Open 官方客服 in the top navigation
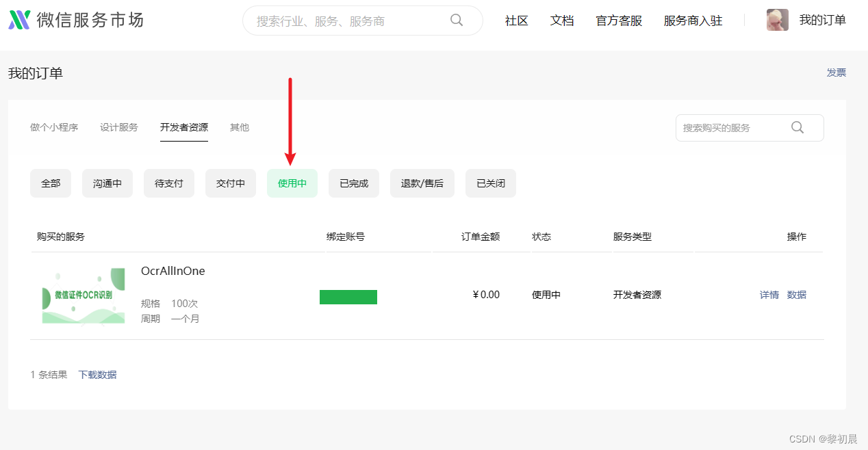Viewport: 868px width, 450px height. pos(619,21)
